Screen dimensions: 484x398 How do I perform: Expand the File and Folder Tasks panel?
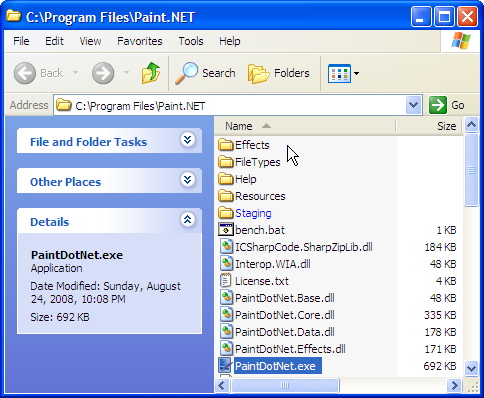click(x=188, y=140)
